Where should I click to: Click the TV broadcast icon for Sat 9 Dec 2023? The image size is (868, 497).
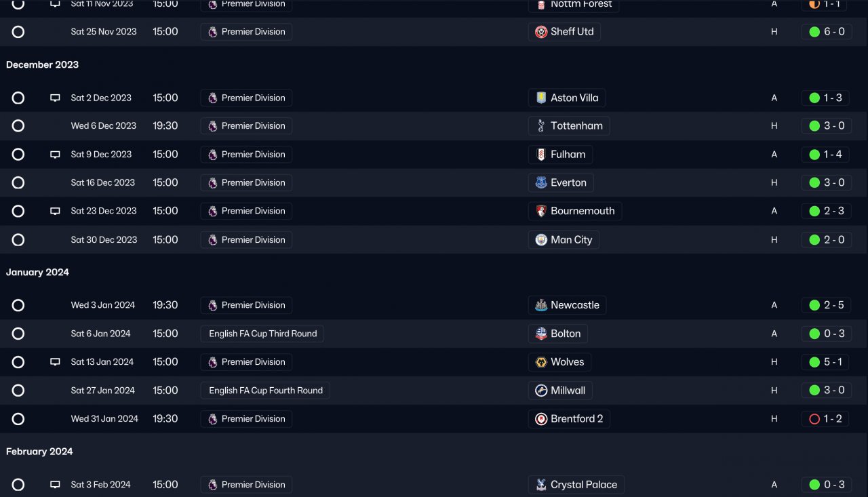click(55, 155)
